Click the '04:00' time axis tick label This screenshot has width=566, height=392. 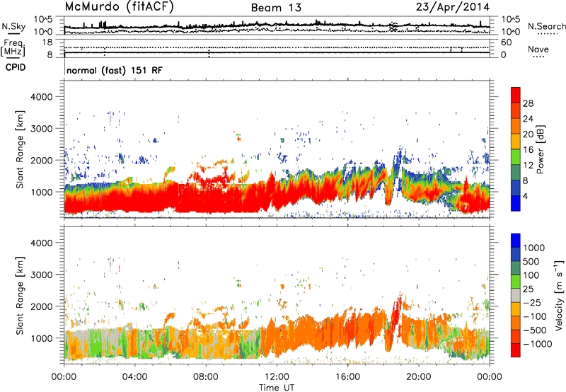[x=134, y=377]
